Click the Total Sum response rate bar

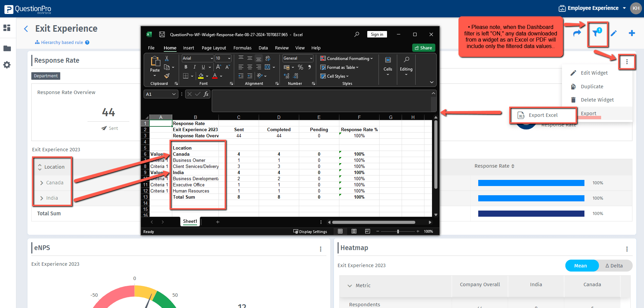coord(531,214)
